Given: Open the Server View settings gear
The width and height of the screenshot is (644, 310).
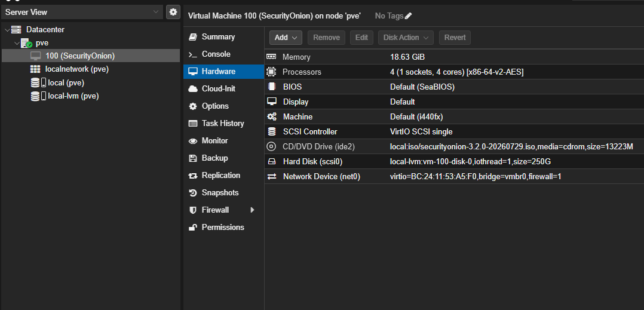Looking at the screenshot, I should point(173,12).
